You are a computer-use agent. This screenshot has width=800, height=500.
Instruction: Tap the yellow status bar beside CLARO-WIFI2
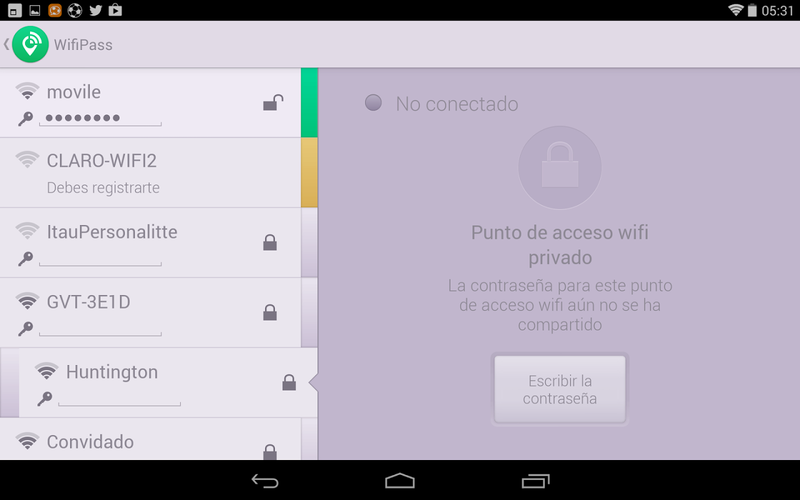pyautogui.click(x=309, y=172)
